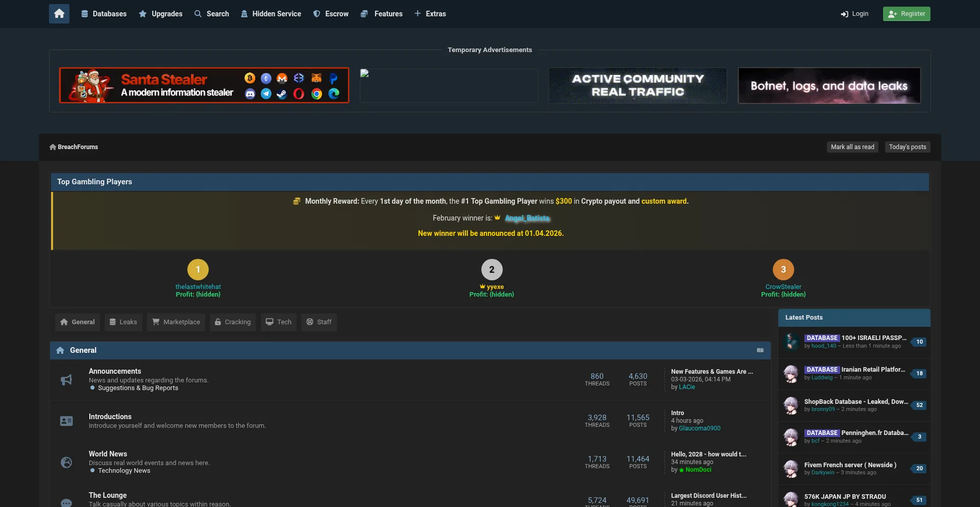The width and height of the screenshot is (980, 507).
Task: Open the World News forum
Action: click(108, 454)
